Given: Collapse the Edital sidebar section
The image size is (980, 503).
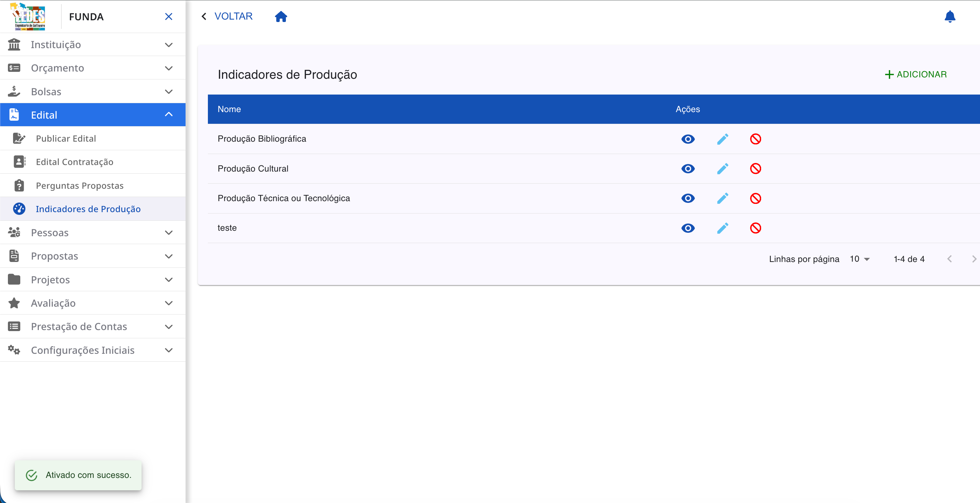Looking at the screenshot, I should point(93,114).
